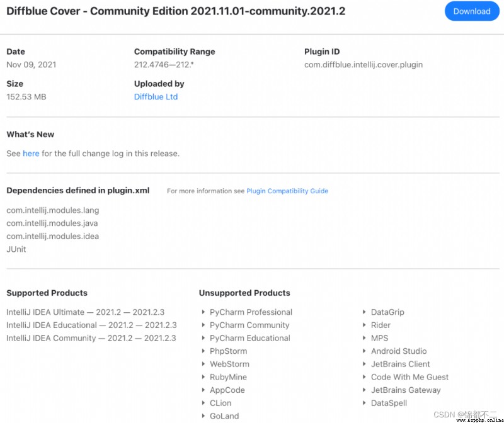The image size is (504, 423).
Task: Open the Diffblue Ltd uploader link
Action: pyautogui.click(x=156, y=97)
